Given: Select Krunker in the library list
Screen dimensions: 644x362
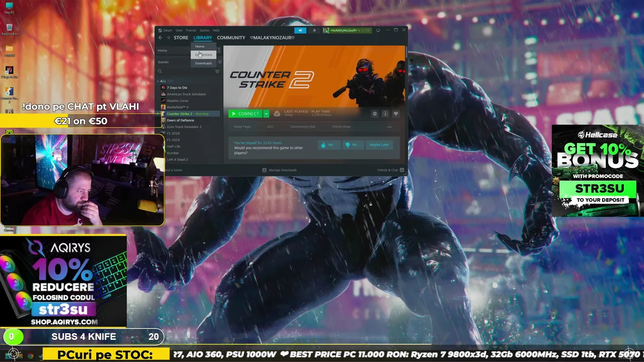Looking at the screenshot, I should coord(173,153).
